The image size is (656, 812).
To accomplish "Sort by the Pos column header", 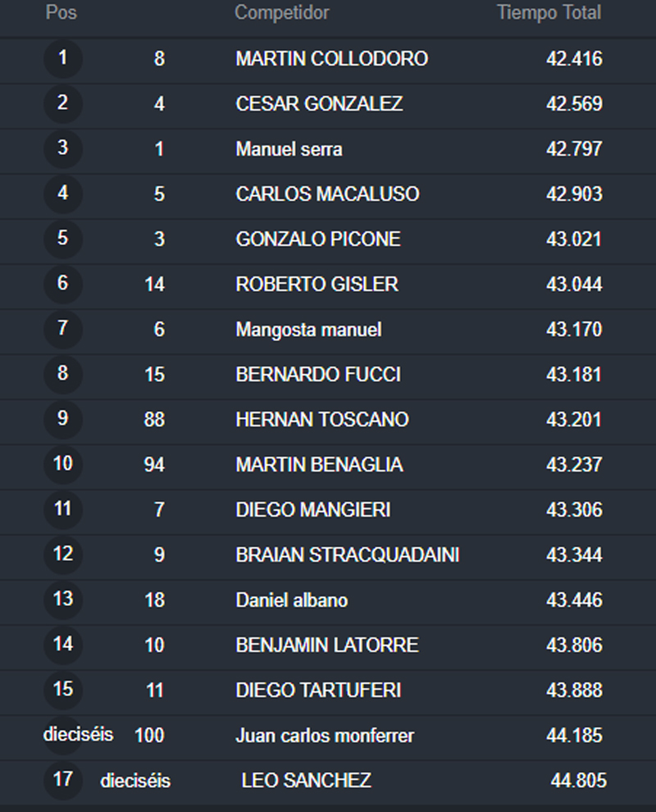I will click(61, 12).
